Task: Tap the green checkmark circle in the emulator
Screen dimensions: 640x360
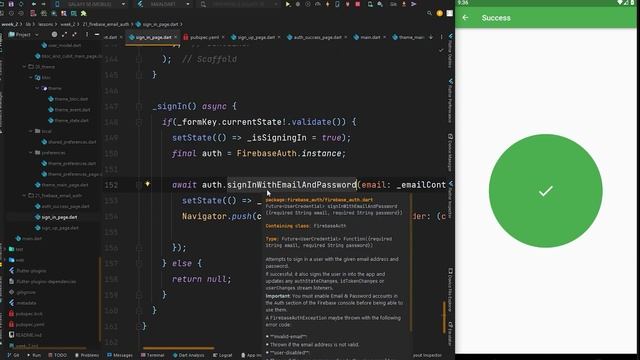Action: coord(545,191)
